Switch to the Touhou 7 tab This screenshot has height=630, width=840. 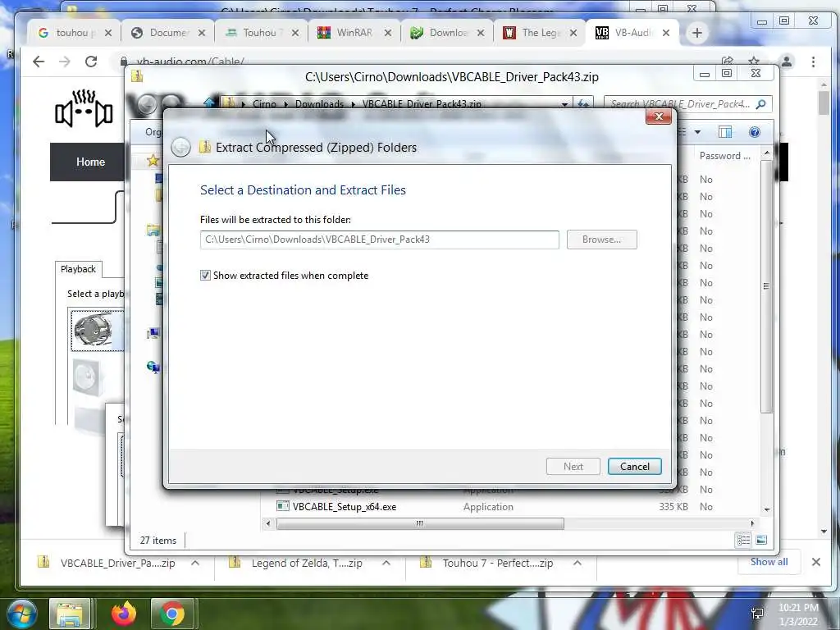[x=261, y=33]
